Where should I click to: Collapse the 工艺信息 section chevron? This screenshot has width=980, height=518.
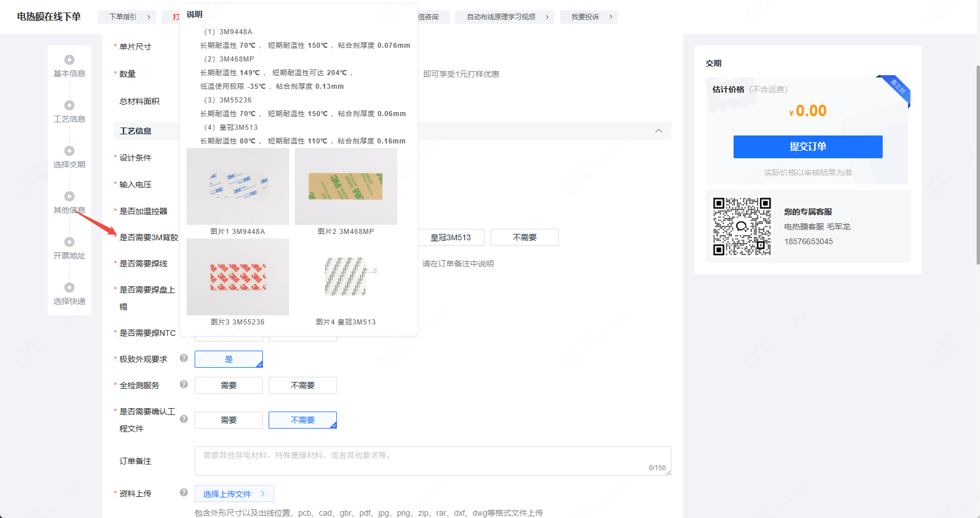(658, 131)
